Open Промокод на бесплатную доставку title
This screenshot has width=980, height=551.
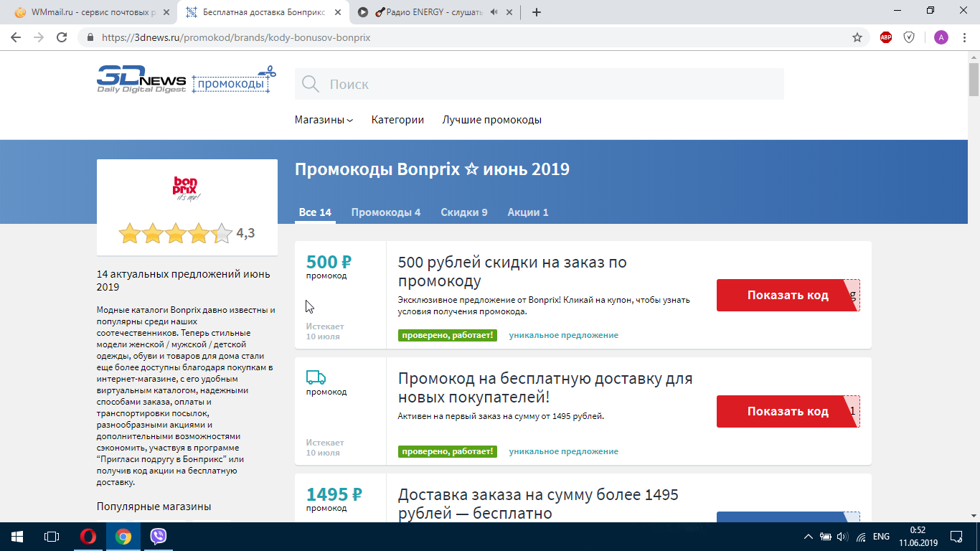(545, 387)
